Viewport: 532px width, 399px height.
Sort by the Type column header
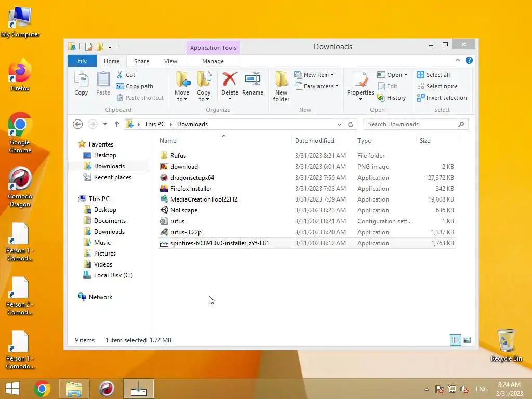click(385, 140)
